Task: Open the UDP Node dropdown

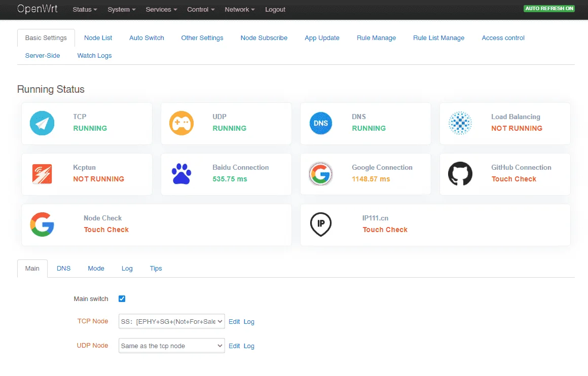Action: (172, 346)
